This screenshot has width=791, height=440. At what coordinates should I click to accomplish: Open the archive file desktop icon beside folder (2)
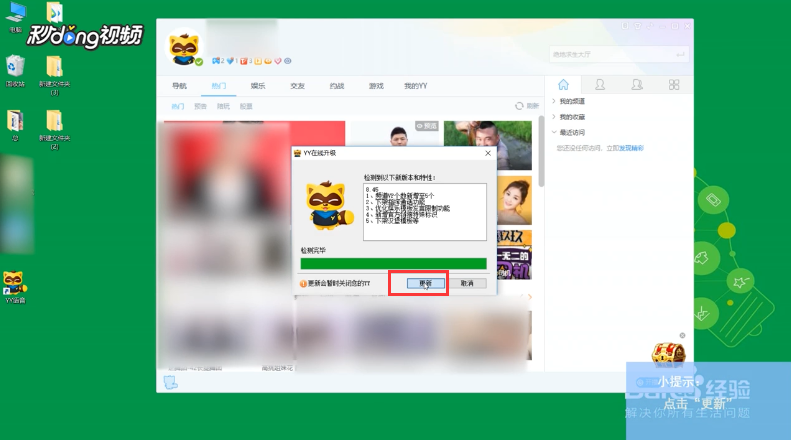[15, 125]
